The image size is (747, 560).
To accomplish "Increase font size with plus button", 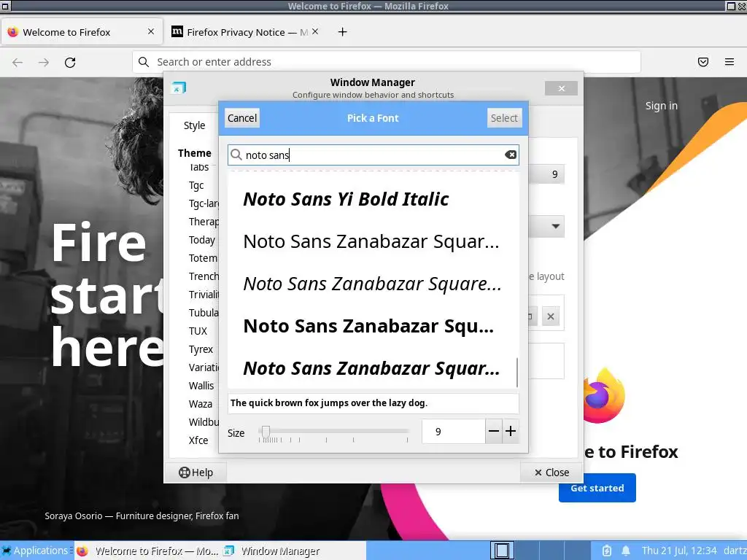I will (x=511, y=432).
